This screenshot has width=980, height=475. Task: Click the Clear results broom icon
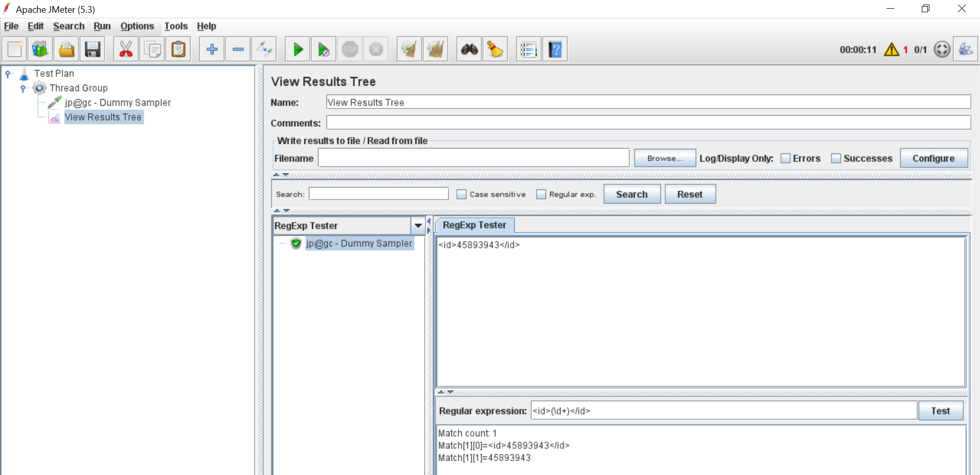(409, 49)
